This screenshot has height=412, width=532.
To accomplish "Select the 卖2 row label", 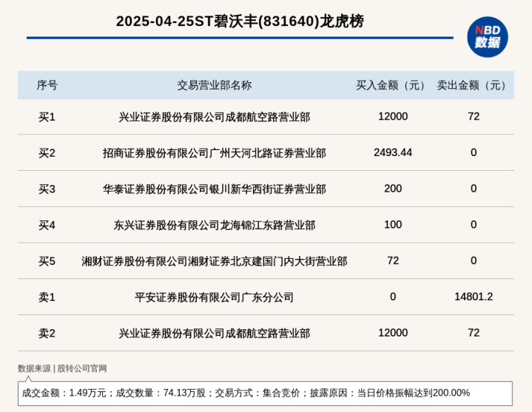I will coord(47,334).
